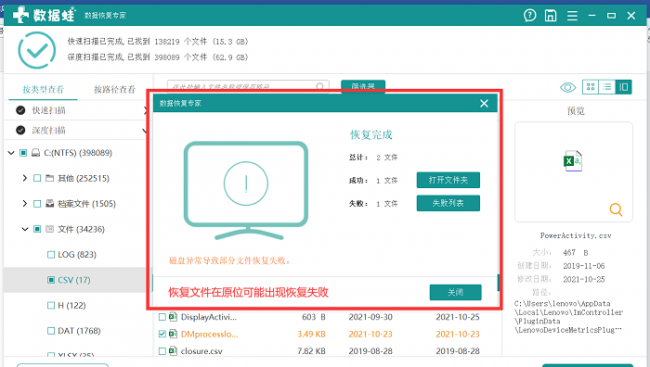The width and height of the screenshot is (650, 367).
Task: Switch to 按路径查看 tab
Action: pyautogui.click(x=114, y=89)
